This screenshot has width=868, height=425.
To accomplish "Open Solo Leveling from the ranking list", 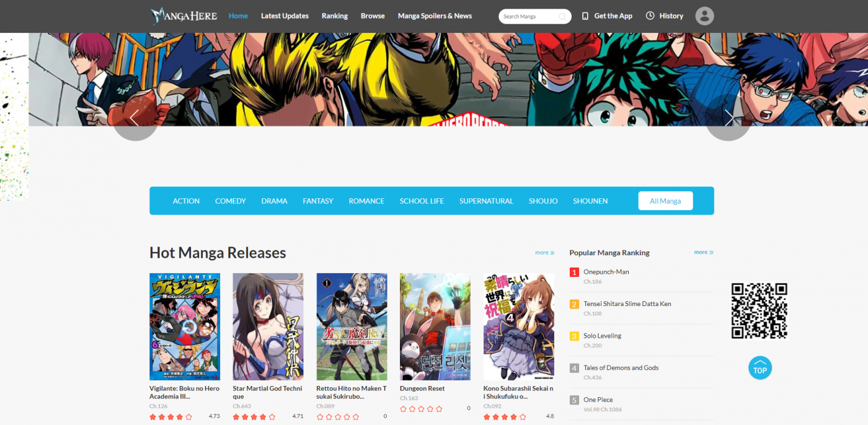I will [602, 336].
